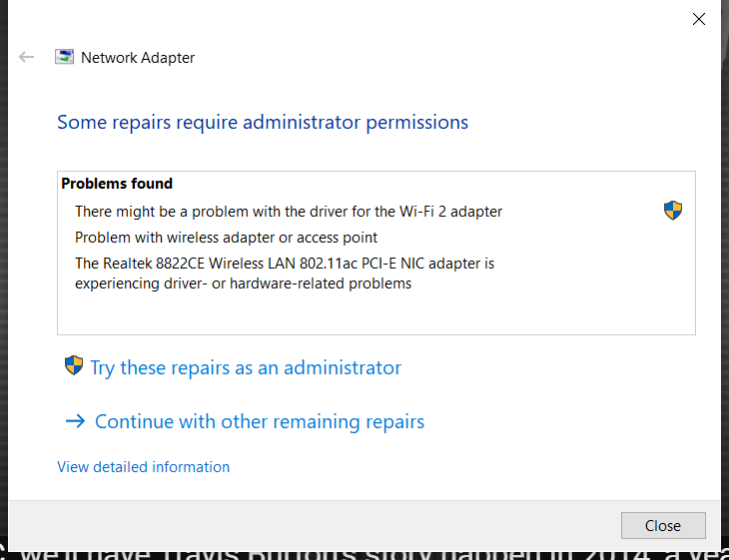This screenshot has width=729, height=560.
Task: Click the shield icon beside Wi-Fi 2 problem
Action: click(673, 211)
